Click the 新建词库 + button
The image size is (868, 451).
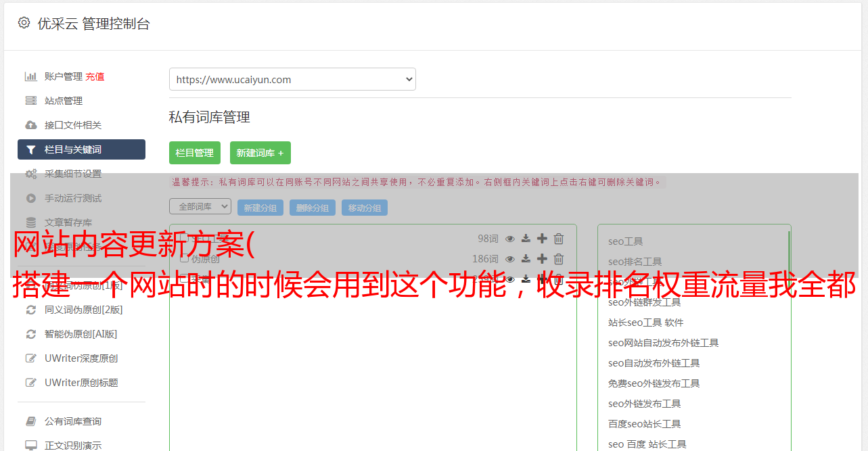click(260, 153)
